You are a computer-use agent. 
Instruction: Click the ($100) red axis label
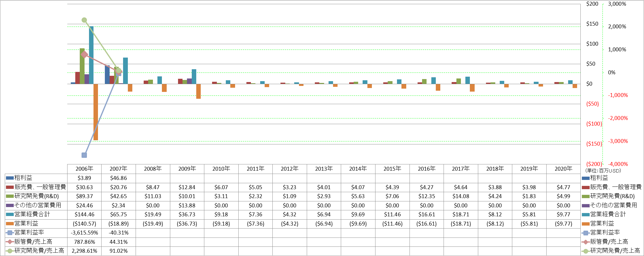(594, 124)
